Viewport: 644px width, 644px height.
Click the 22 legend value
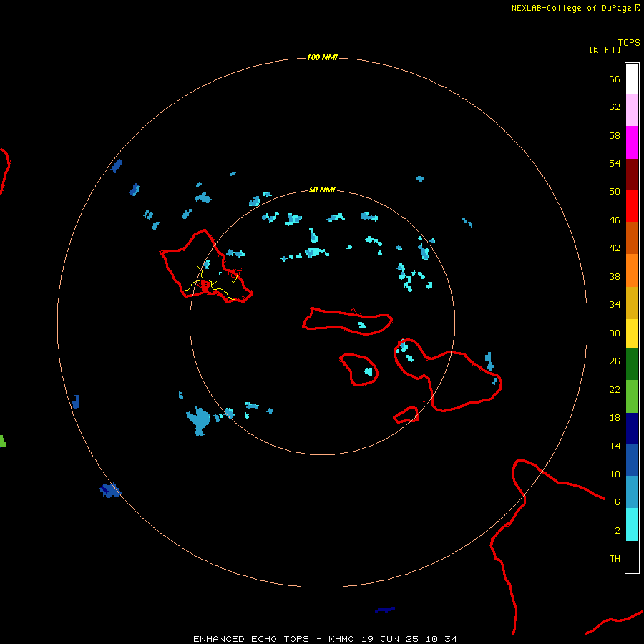pyautogui.click(x=615, y=390)
